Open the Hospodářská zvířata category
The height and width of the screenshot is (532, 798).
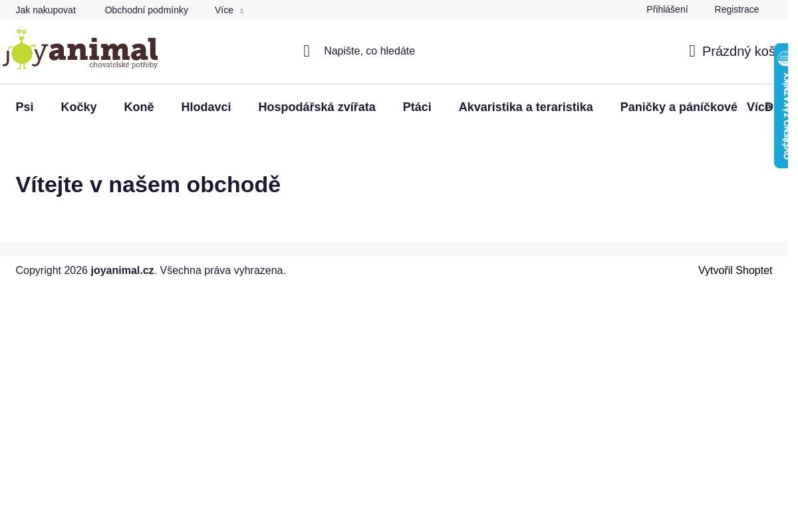(317, 107)
